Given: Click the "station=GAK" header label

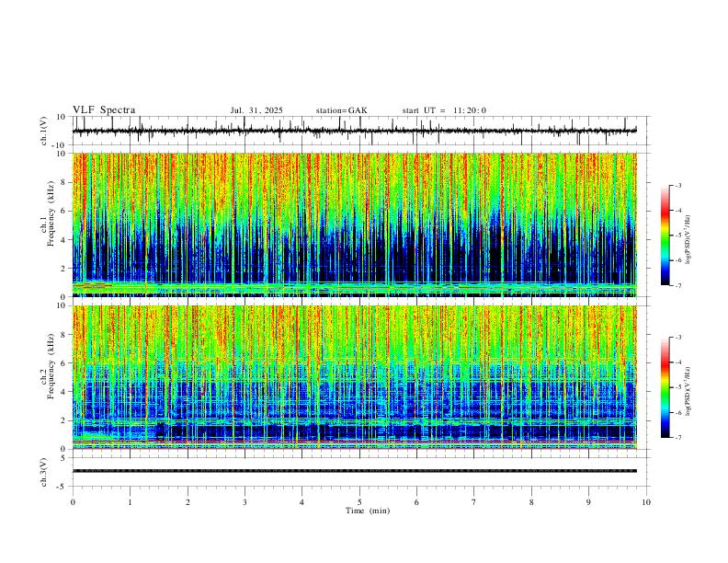Looking at the screenshot, I should point(341,110).
